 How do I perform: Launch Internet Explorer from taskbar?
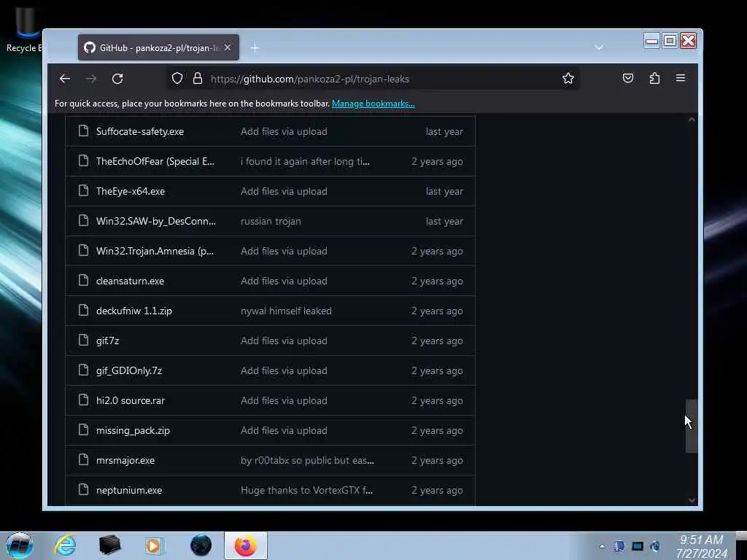click(x=65, y=545)
